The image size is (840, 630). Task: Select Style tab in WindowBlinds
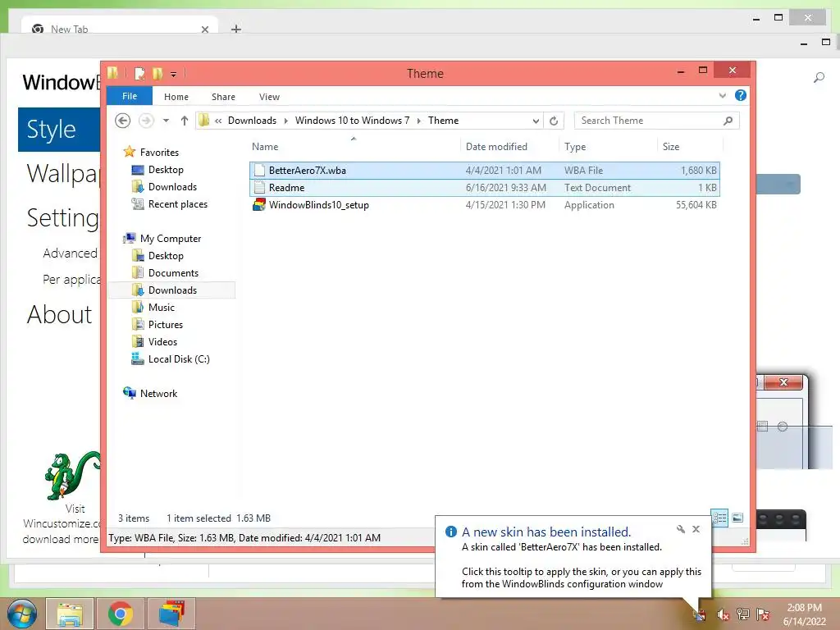[x=59, y=129]
